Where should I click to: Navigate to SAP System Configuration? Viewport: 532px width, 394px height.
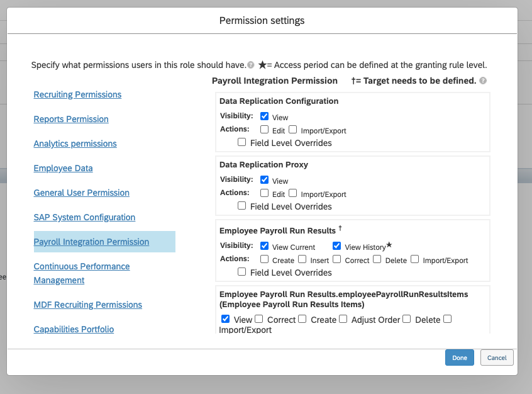(84, 217)
